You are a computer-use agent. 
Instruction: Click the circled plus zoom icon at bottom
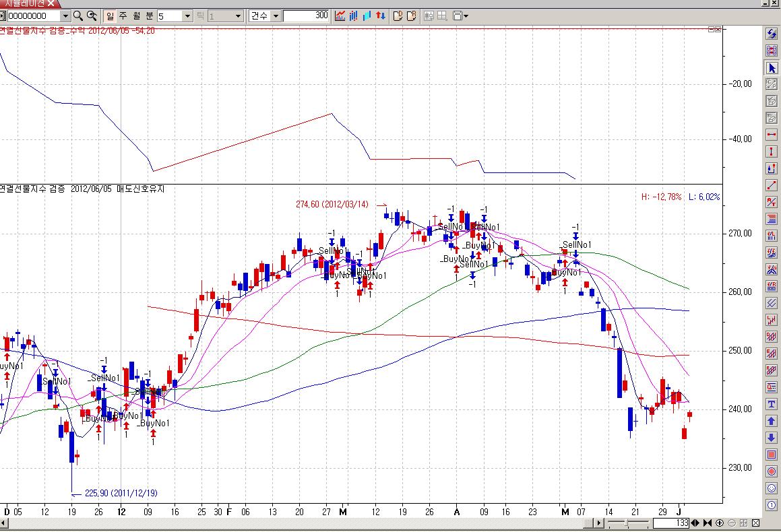(x=719, y=523)
